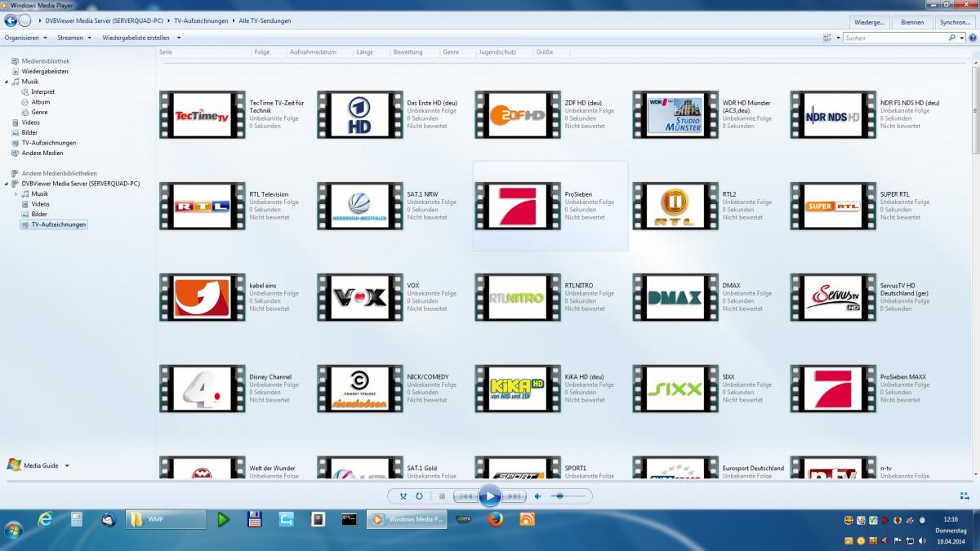Select the SAT.1 NRW thumbnail
This screenshot has height=551, width=980.
point(359,207)
